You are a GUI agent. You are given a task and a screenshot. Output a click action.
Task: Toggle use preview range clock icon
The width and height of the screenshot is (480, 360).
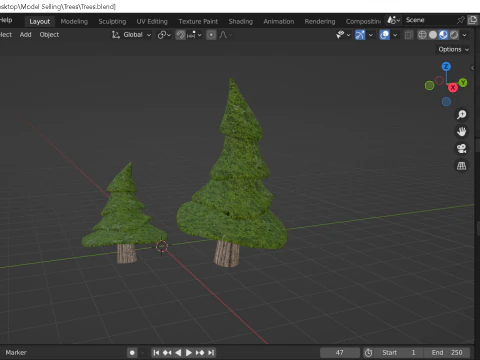pos(368,352)
